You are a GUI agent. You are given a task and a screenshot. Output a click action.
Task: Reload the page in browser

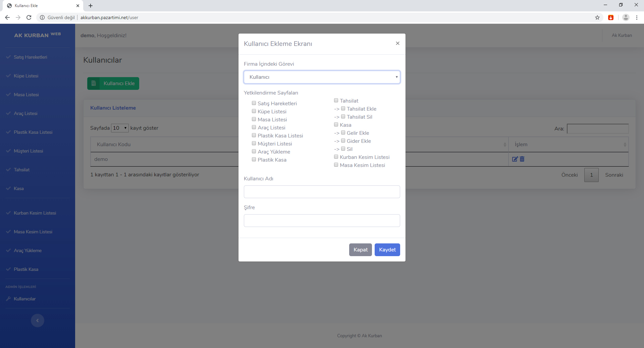click(29, 17)
